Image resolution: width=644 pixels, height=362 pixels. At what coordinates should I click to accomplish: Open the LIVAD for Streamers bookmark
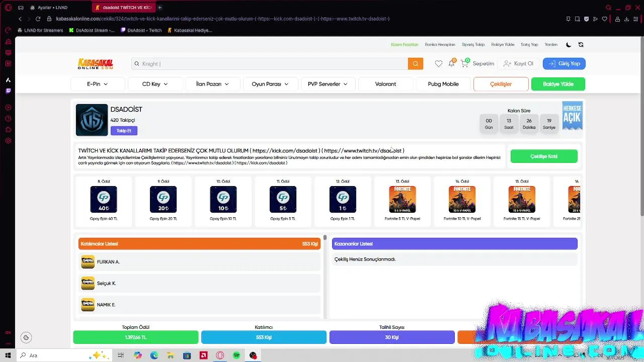[40, 30]
